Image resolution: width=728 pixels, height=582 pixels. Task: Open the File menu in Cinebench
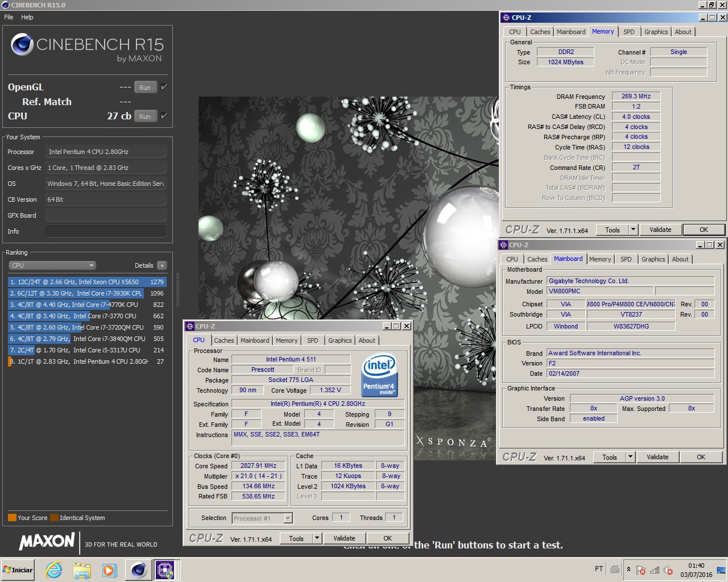(9, 17)
